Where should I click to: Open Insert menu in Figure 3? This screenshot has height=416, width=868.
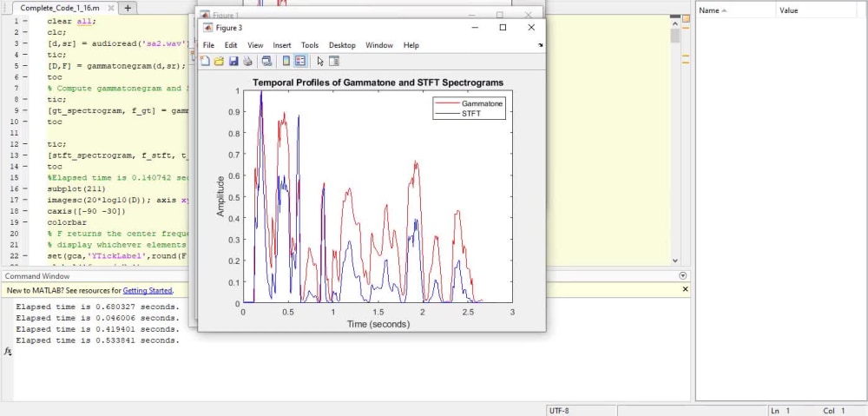click(282, 45)
